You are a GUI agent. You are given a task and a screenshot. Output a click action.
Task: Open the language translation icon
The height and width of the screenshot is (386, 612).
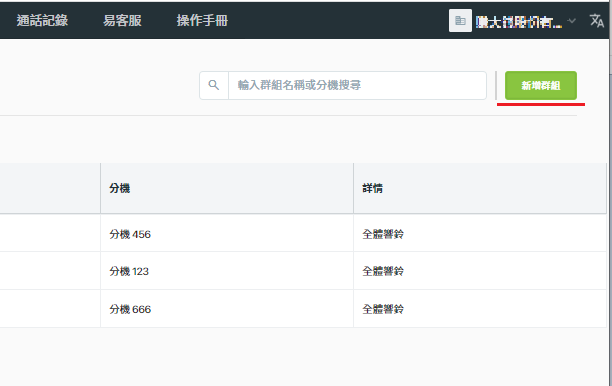click(597, 21)
